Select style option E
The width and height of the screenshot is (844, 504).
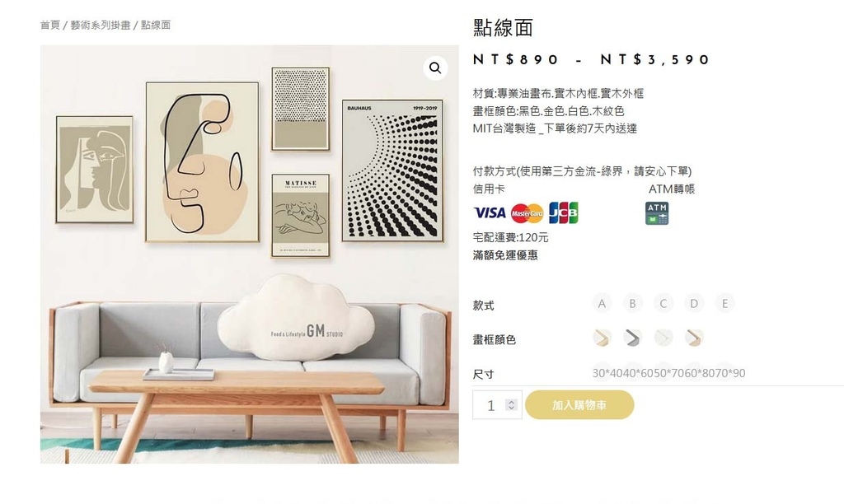coord(725,303)
